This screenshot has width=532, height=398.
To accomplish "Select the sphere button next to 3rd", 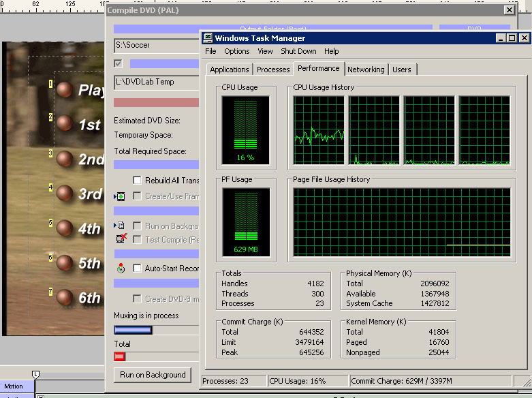I will [65, 193].
